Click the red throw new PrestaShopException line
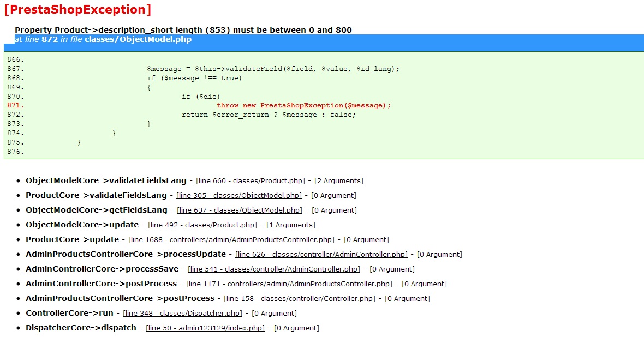This screenshot has height=337, width=644. point(303,105)
